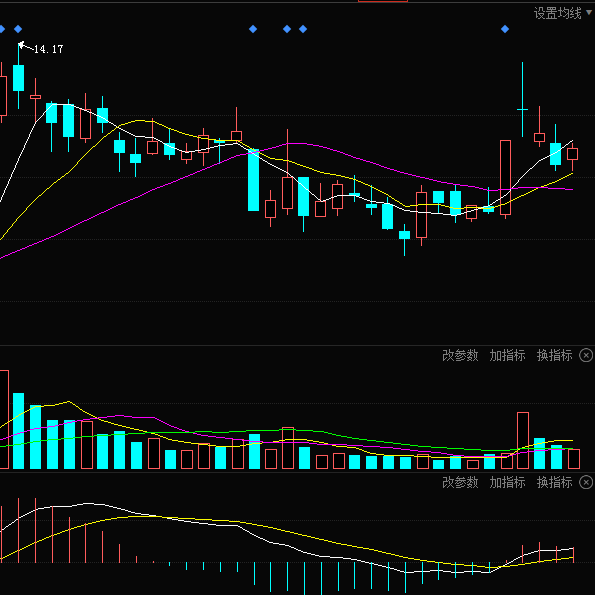Select the rightmost blue diamond info marker
This screenshot has height=595, width=595.
coord(505,29)
